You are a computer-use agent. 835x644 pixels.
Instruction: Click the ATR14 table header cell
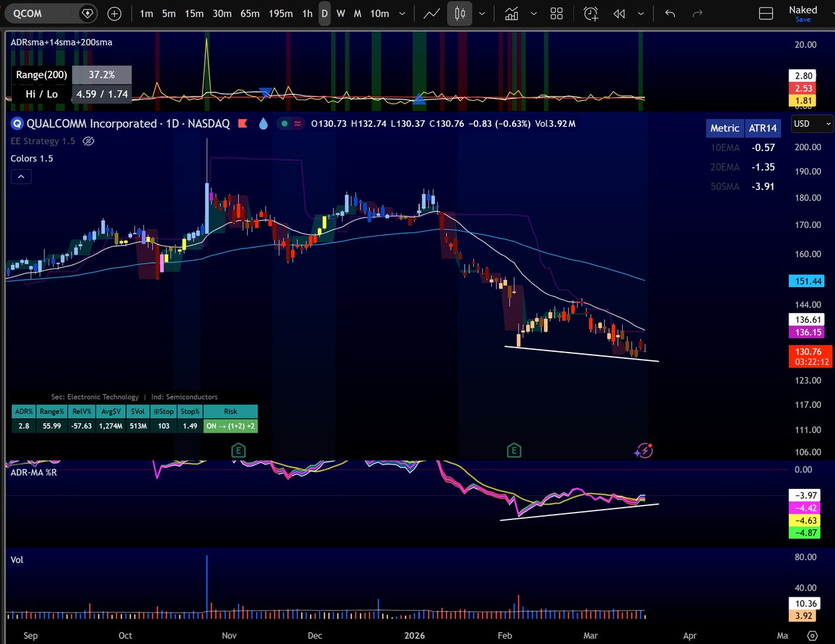pyautogui.click(x=761, y=128)
